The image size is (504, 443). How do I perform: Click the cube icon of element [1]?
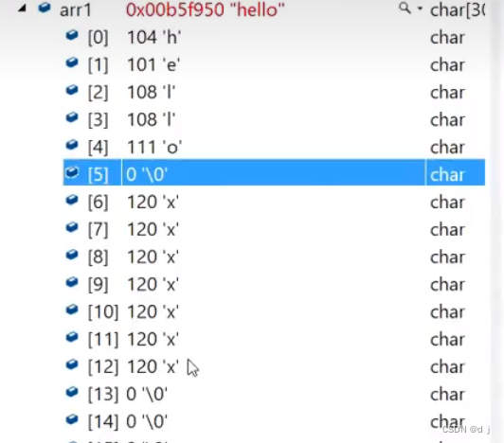point(72,62)
